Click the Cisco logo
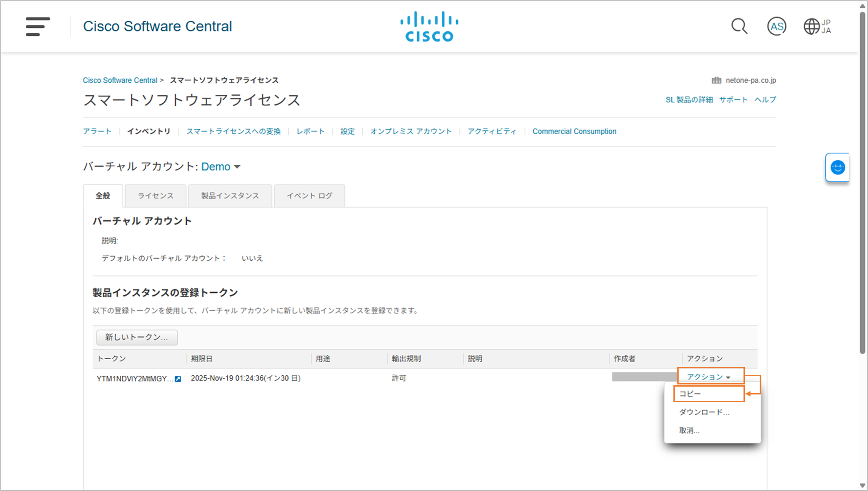The image size is (868, 491). 429,27
